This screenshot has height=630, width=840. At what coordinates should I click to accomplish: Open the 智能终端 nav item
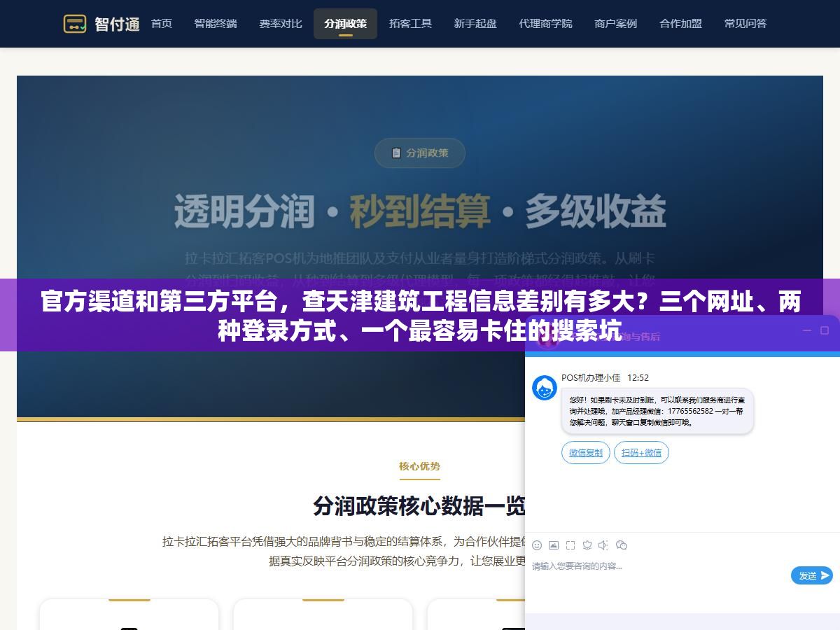pyautogui.click(x=216, y=24)
